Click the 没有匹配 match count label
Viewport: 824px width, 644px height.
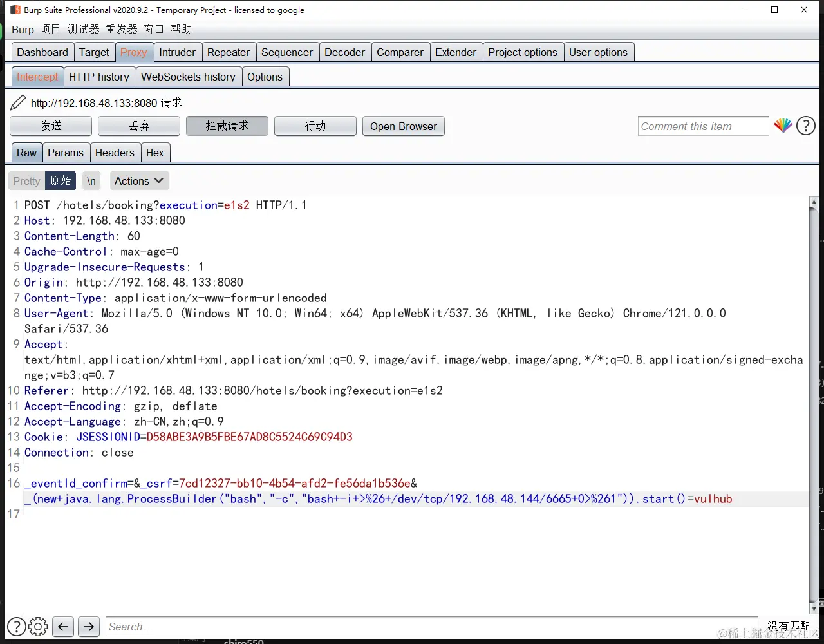coord(788,626)
